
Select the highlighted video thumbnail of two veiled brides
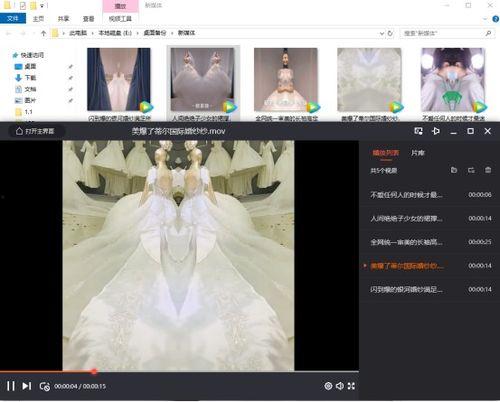pyautogui.click(x=203, y=79)
